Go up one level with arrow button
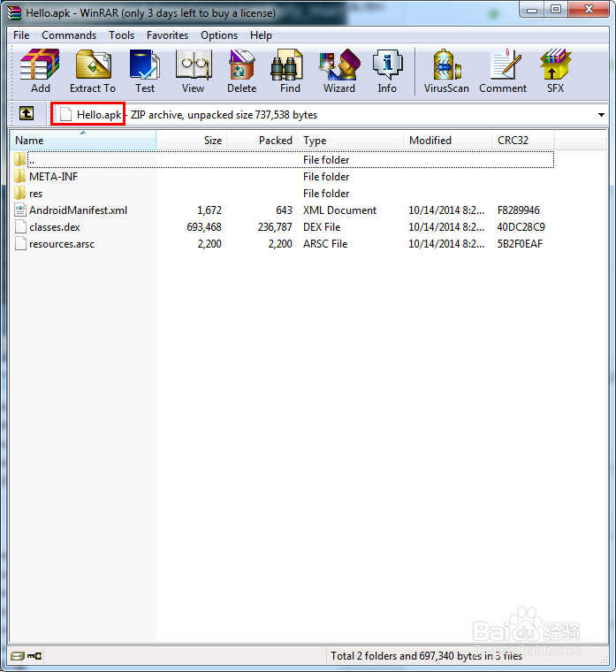This screenshot has width=616, height=672. click(27, 113)
